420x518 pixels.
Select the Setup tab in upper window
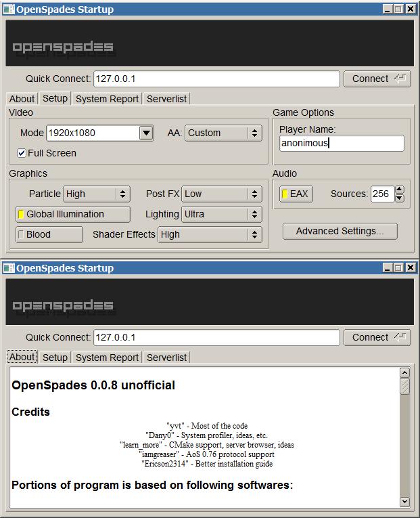click(55, 98)
